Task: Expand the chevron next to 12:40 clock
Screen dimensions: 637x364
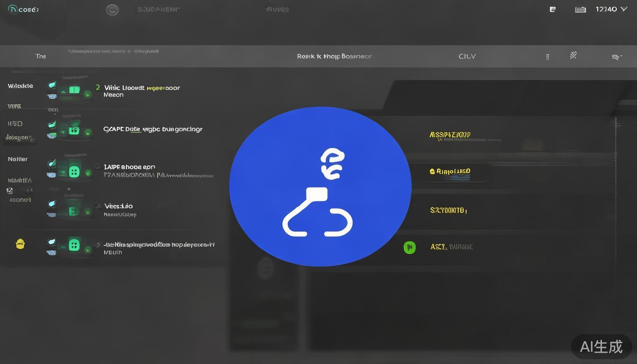Action: (x=624, y=9)
